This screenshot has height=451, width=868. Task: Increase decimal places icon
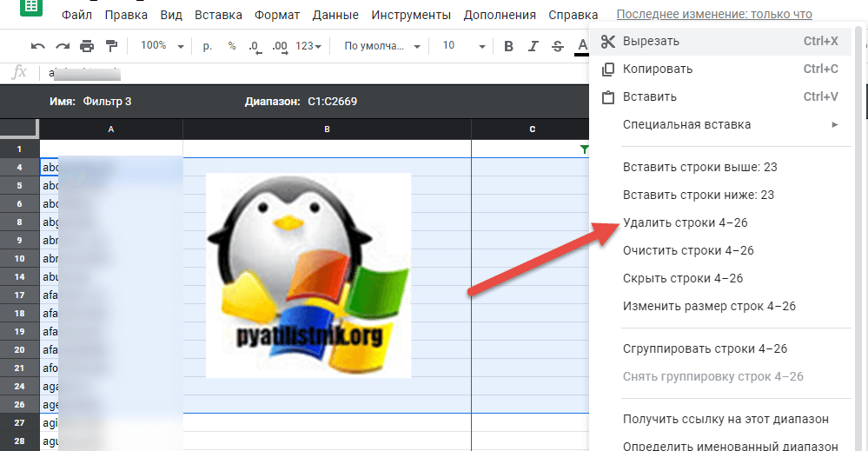pos(280,46)
